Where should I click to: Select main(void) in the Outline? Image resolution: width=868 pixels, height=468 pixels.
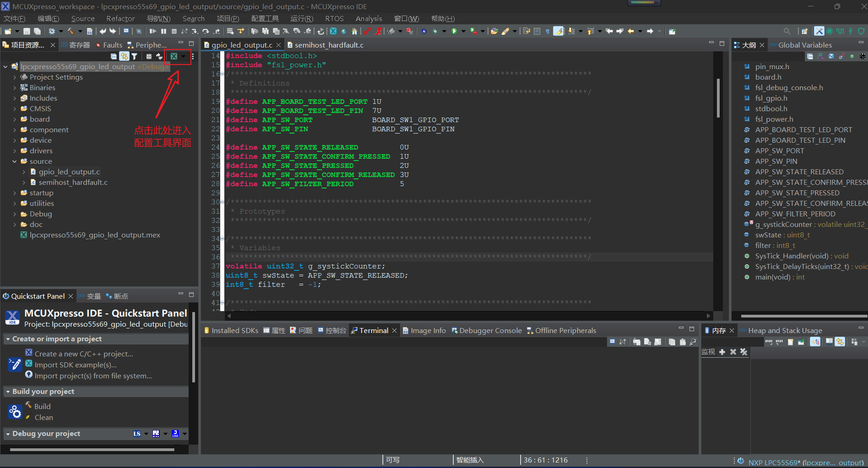coord(780,277)
